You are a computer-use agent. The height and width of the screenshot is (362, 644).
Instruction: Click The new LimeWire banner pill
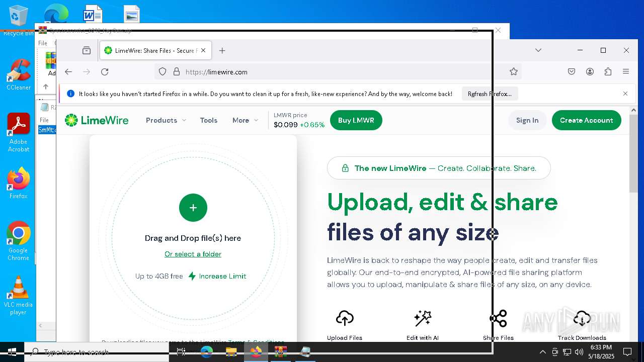point(439,168)
